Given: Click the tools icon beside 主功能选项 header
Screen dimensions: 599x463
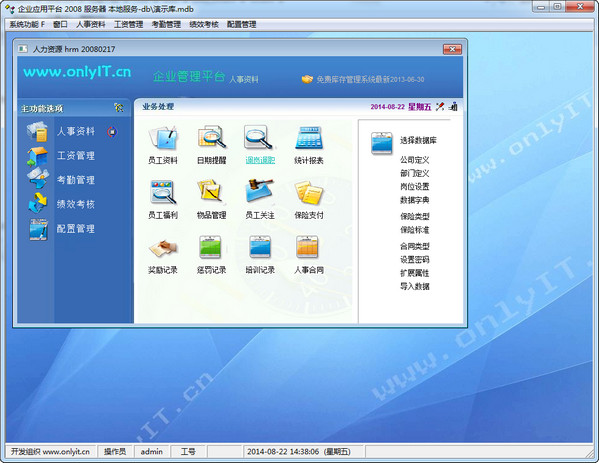Looking at the screenshot, I should point(119,108).
